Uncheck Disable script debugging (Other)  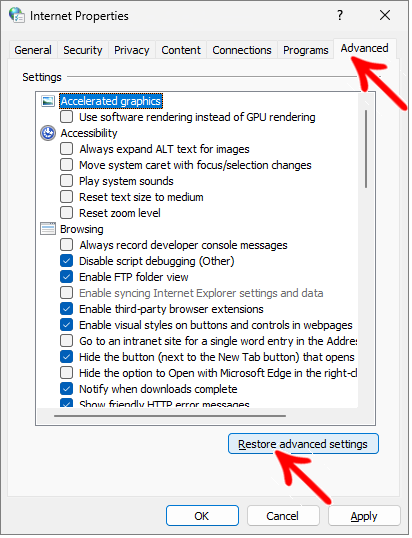click(x=67, y=261)
